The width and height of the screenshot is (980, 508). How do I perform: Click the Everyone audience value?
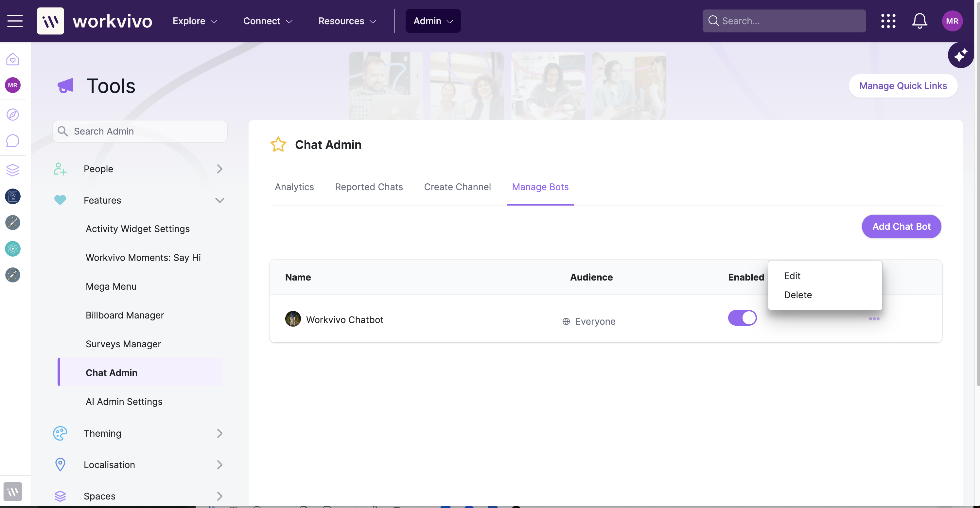point(595,321)
